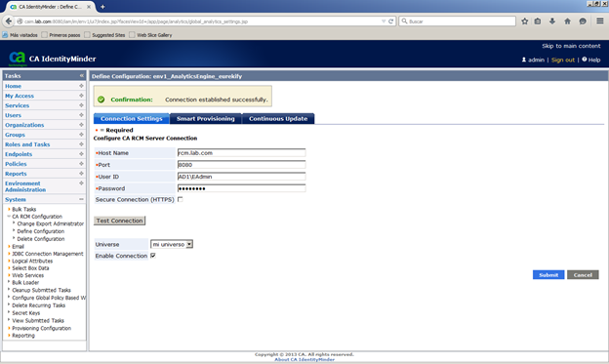Image resolution: width=609 pixels, height=364 pixels.
Task: Click the Test Connection button
Action: coord(120,221)
